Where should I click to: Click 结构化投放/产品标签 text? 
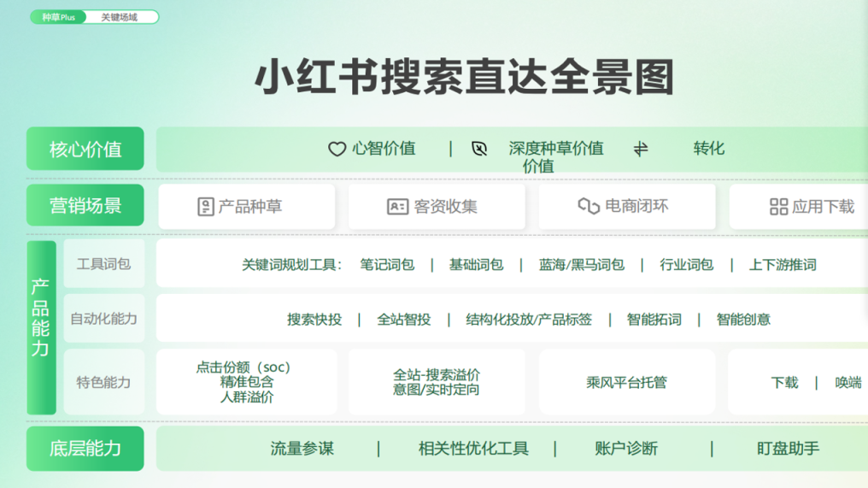(529, 320)
